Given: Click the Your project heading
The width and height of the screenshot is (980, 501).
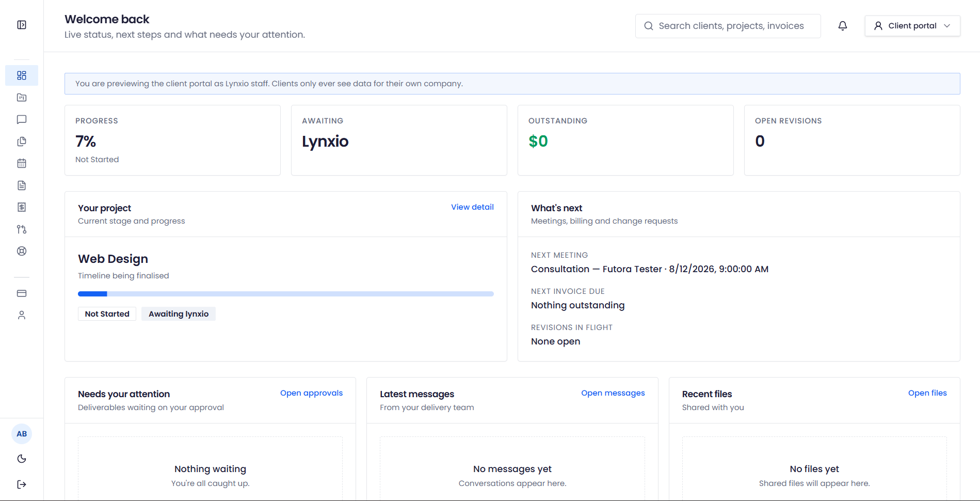Looking at the screenshot, I should [104, 208].
